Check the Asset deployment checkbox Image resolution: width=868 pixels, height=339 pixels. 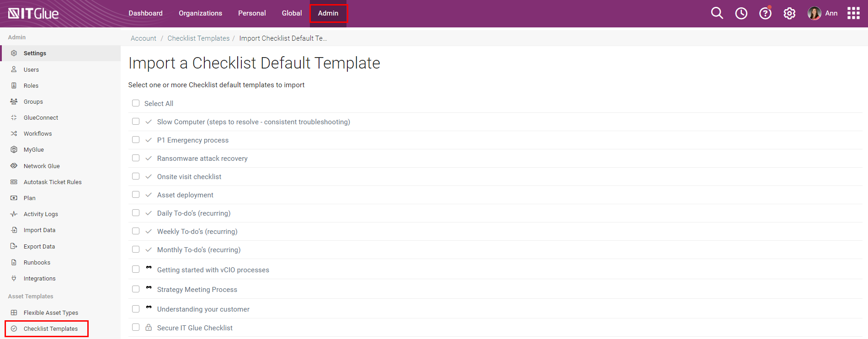pyautogui.click(x=136, y=195)
